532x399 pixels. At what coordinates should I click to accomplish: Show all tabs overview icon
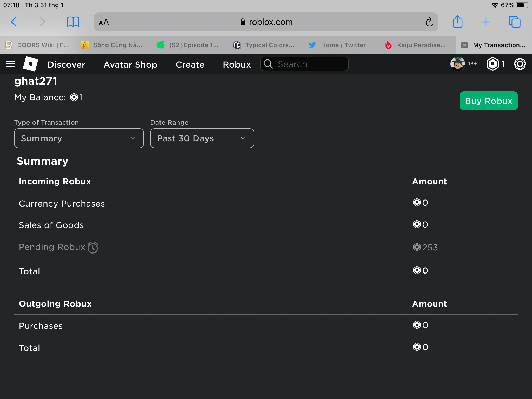coord(514,22)
